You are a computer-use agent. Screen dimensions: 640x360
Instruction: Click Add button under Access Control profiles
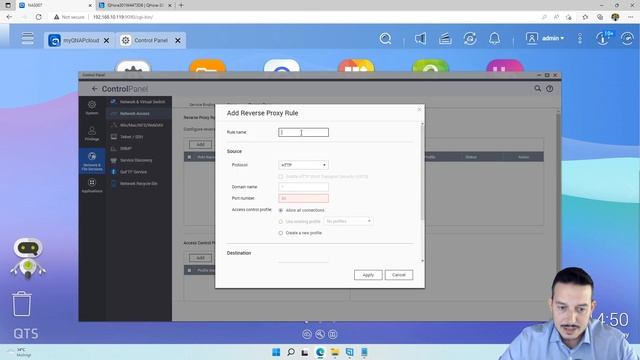(200, 258)
